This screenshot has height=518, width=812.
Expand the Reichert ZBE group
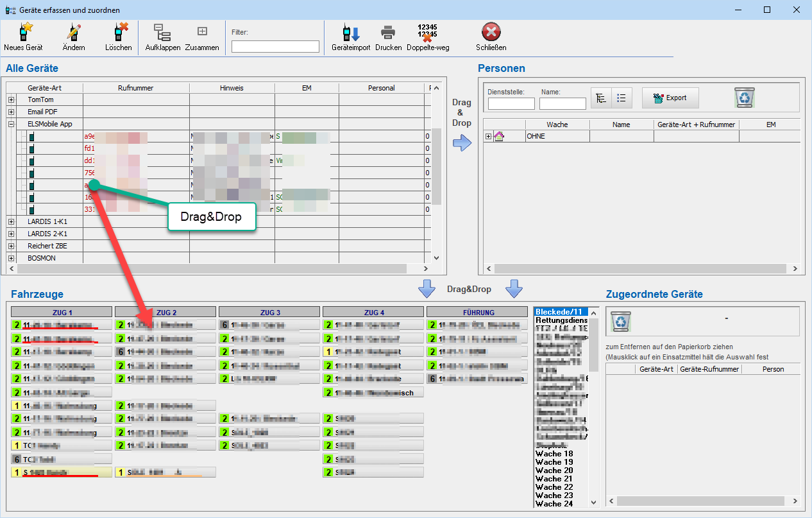click(11, 246)
